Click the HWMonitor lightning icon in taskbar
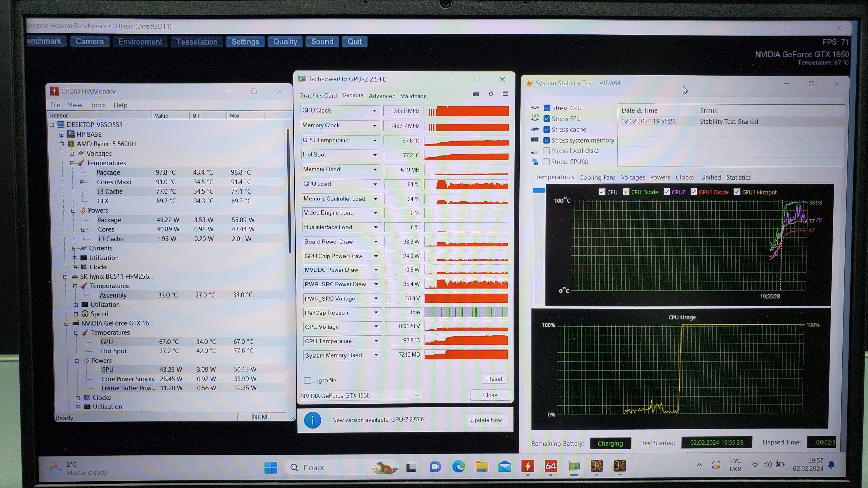This screenshot has width=868, height=488. [528, 466]
